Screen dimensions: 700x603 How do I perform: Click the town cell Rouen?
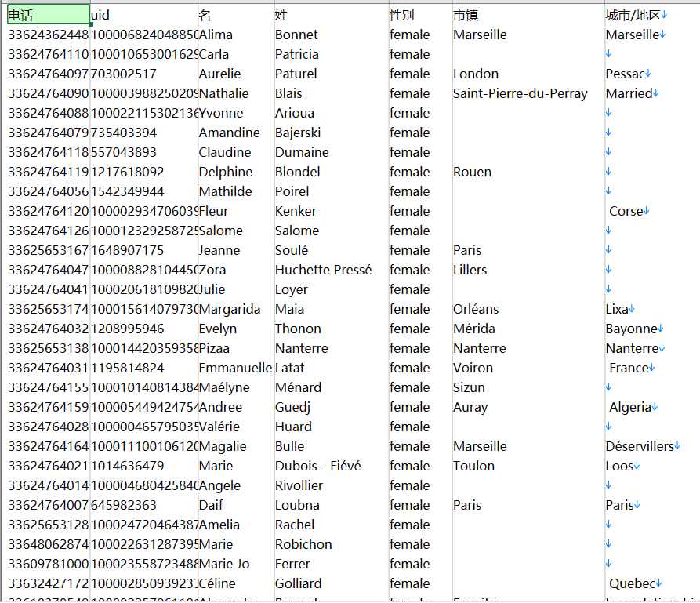coord(528,172)
